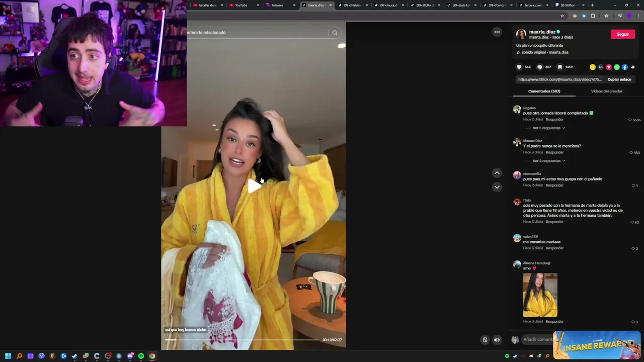Viewport: 644px width, 362px height.
Task: Toggle the auto-scroll icon beside volume
Action: (485, 340)
